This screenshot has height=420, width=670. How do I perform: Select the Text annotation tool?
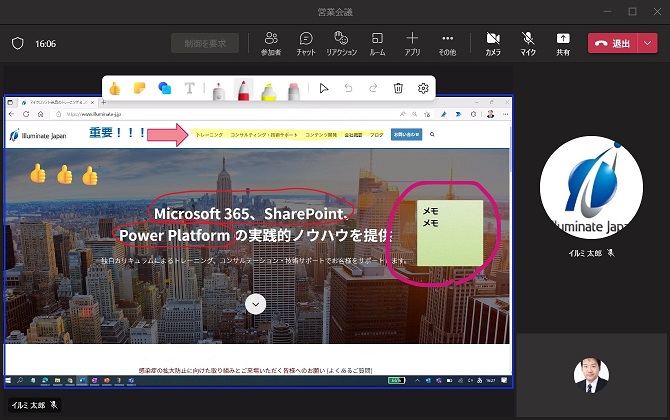tap(189, 88)
